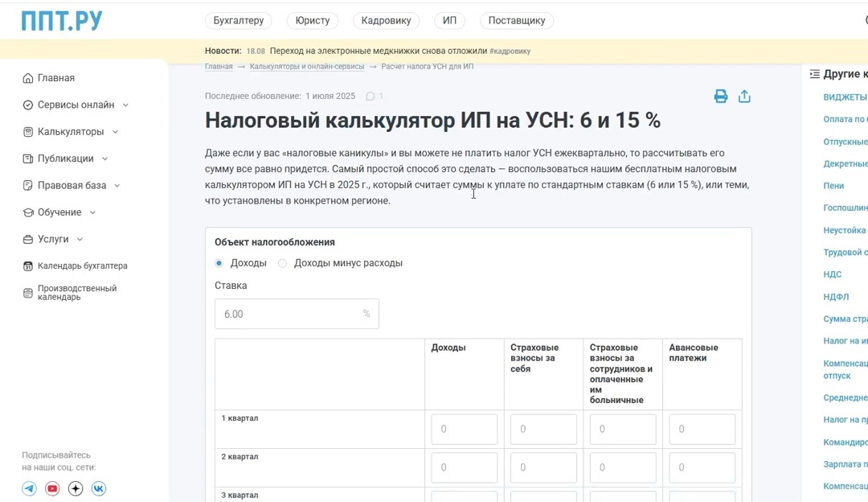Image resolution: width=868 pixels, height=502 pixels.
Task: Click 2 квартал Авансовые платежи input
Action: (x=702, y=467)
